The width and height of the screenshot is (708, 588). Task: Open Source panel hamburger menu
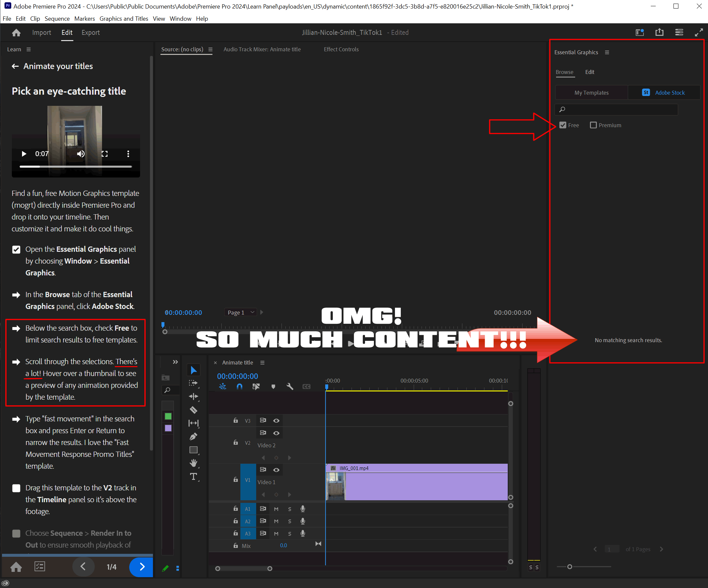click(210, 49)
